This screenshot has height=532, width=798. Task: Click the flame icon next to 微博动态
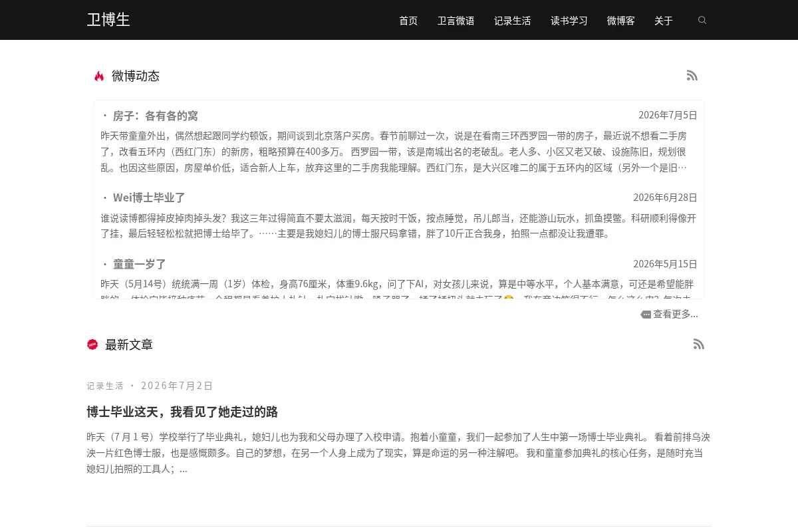(99, 76)
